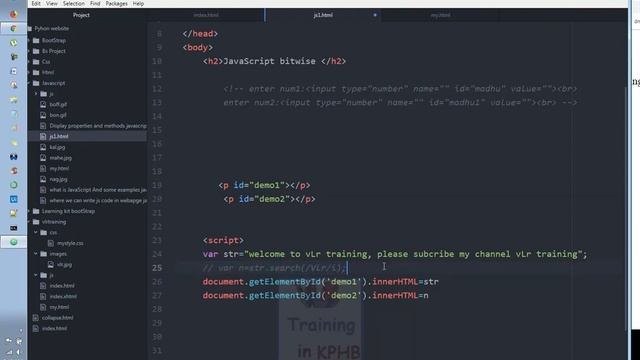The width and height of the screenshot is (640, 360).
Task: Expand the js folder under Javascript
Action: pyautogui.click(x=36, y=94)
